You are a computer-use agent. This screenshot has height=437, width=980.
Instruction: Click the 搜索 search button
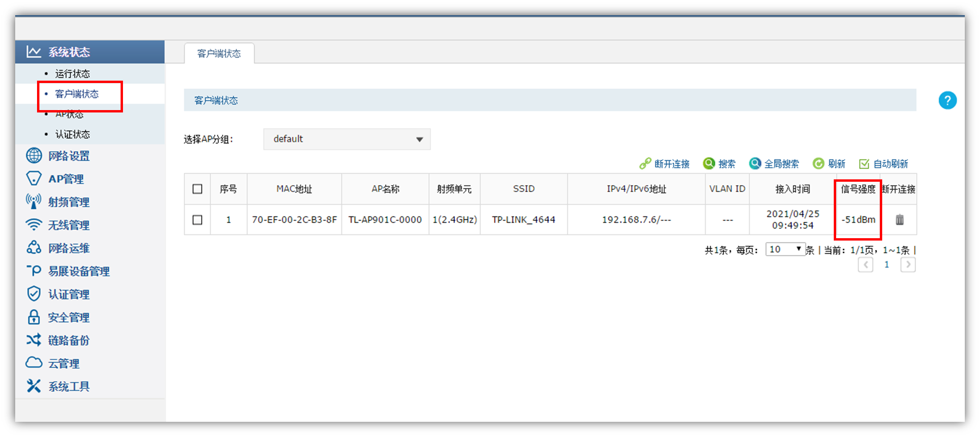[x=719, y=164]
